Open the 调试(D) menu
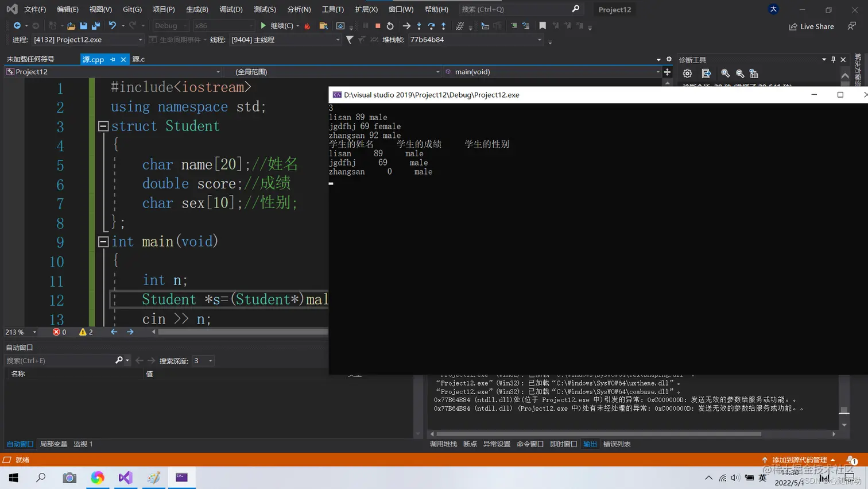Image resolution: width=868 pixels, height=489 pixels. tap(231, 9)
